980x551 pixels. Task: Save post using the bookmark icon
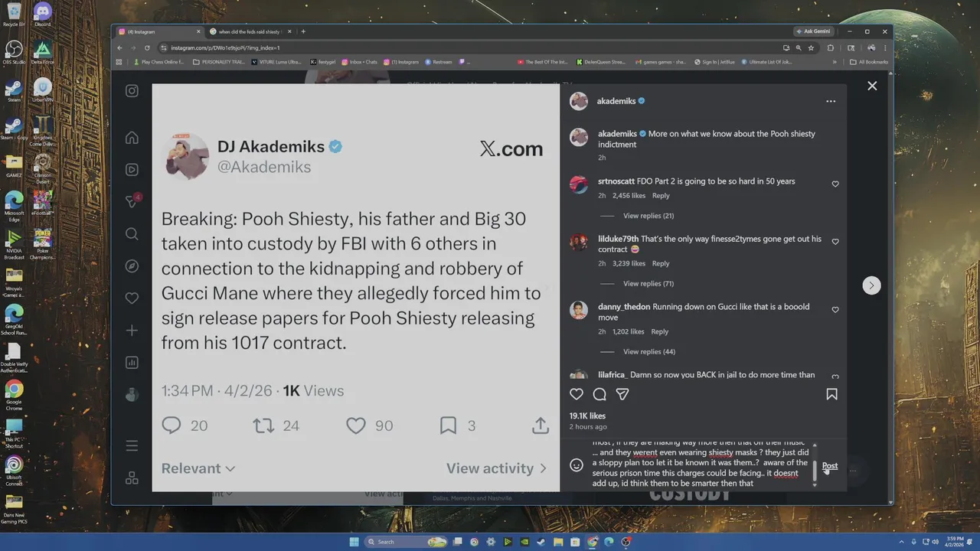(x=831, y=394)
